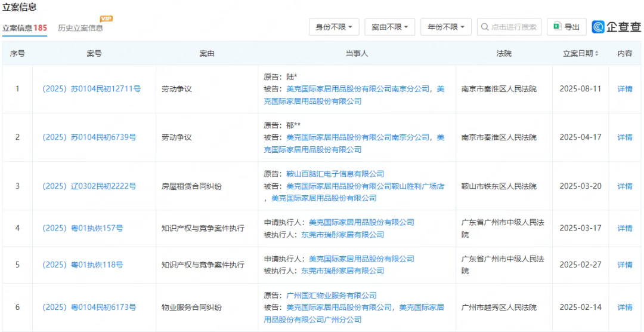Open case (2025) 粤01执恢118号

(82, 265)
